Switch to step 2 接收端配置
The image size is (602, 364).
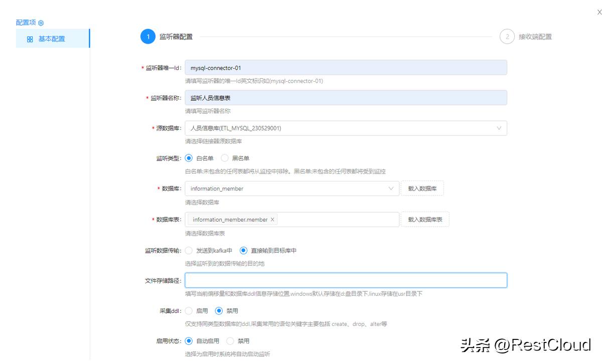pyautogui.click(x=507, y=37)
